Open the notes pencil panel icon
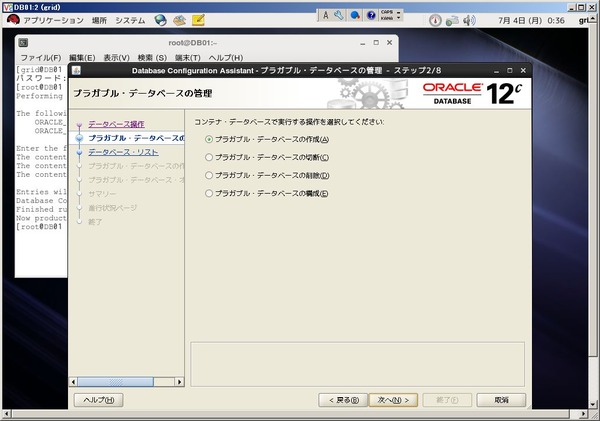The height and width of the screenshot is (421, 600). (x=198, y=20)
